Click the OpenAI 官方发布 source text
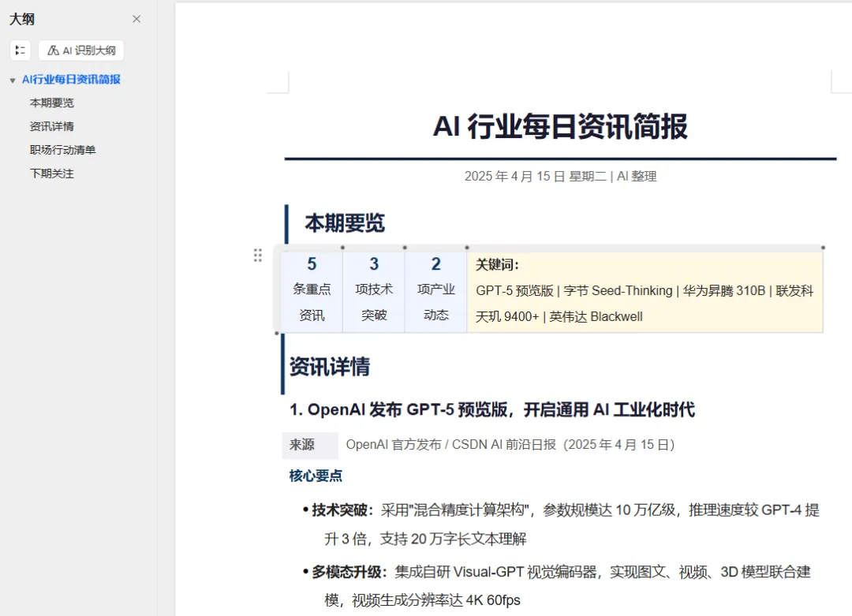Viewport: 852px width, 616px height. (x=510, y=445)
